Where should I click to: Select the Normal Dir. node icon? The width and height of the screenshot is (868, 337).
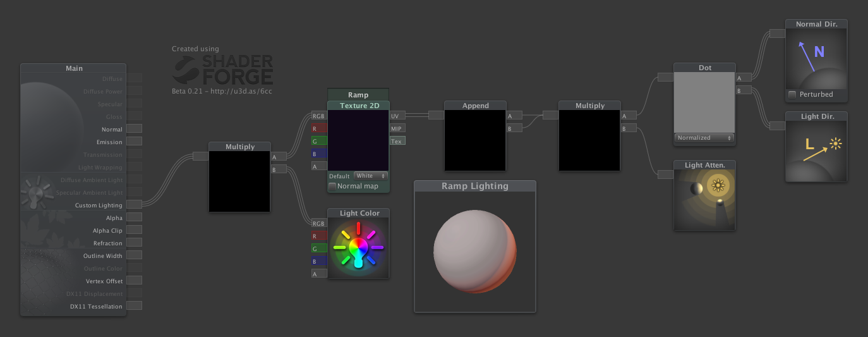(816, 59)
